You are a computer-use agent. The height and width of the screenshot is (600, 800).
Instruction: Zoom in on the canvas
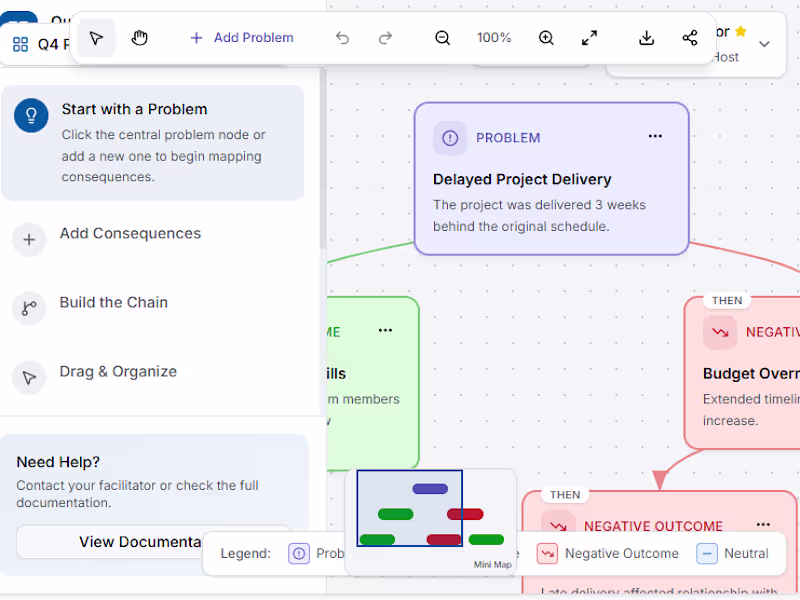[x=546, y=37]
